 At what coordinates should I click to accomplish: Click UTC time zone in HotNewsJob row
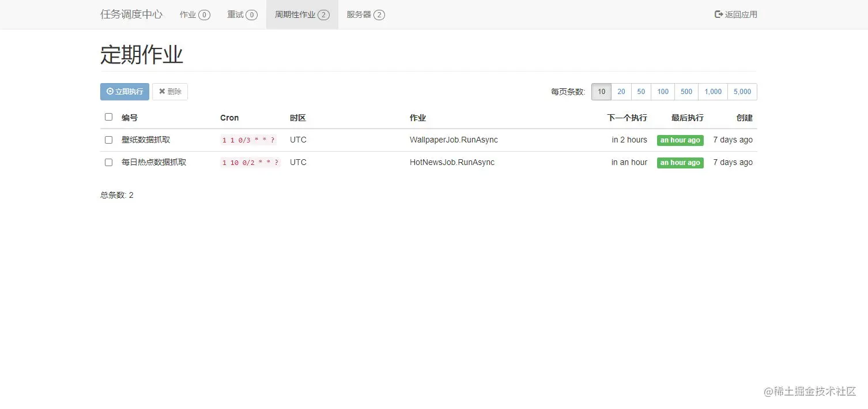pos(298,162)
